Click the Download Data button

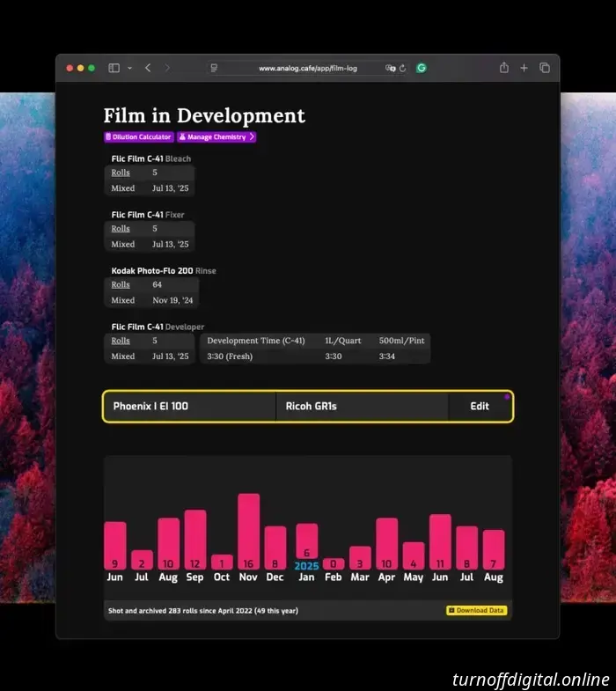point(477,610)
